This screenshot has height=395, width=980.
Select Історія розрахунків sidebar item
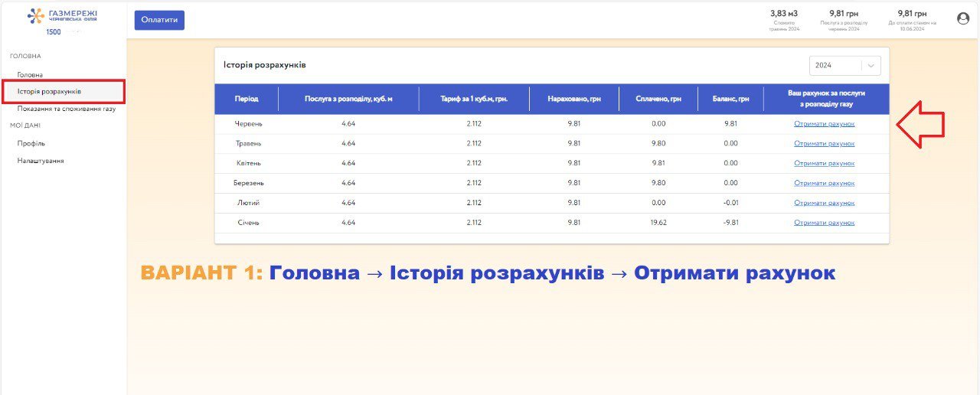[x=49, y=92]
